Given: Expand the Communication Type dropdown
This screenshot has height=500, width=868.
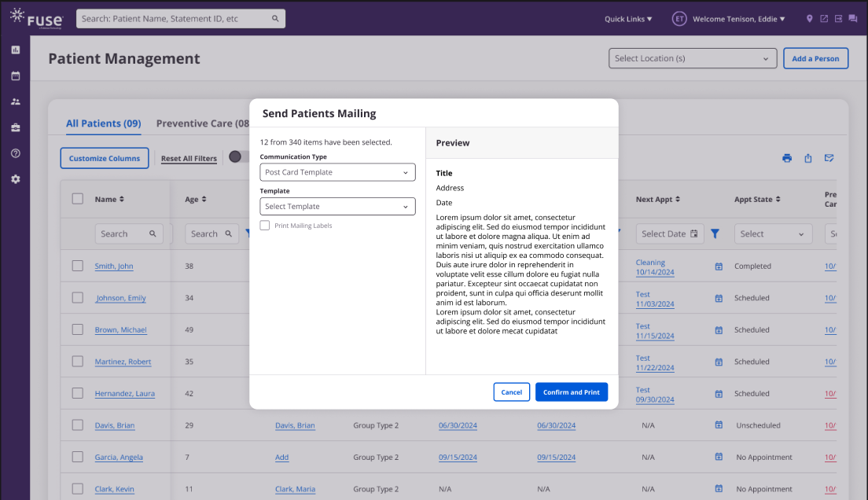Looking at the screenshot, I should pyautogui.click(x=337, y=172).
